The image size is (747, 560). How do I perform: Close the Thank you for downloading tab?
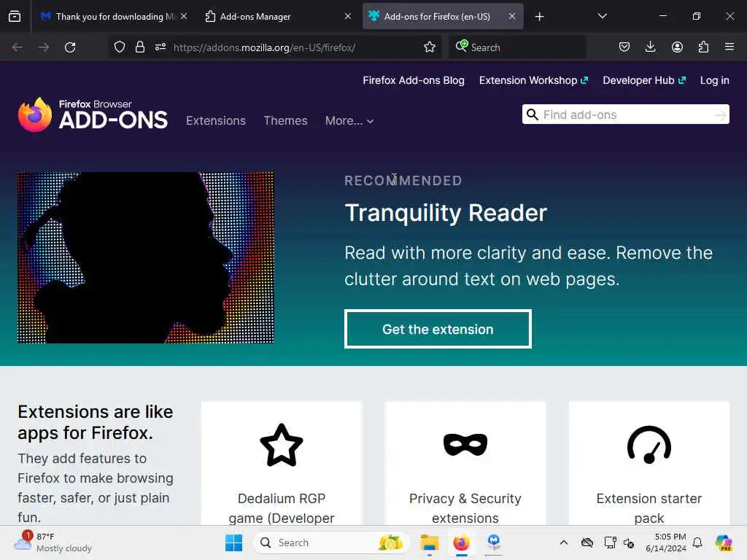(184, 16)
